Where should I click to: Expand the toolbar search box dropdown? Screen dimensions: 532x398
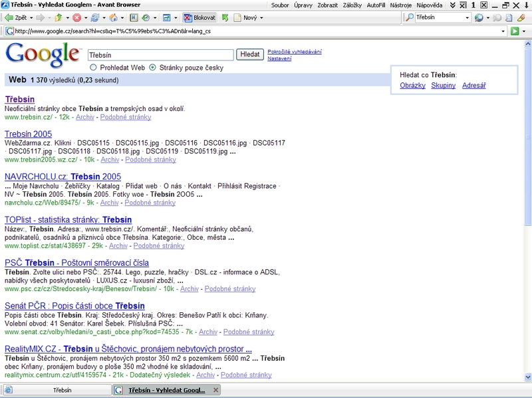click(467, 17)
